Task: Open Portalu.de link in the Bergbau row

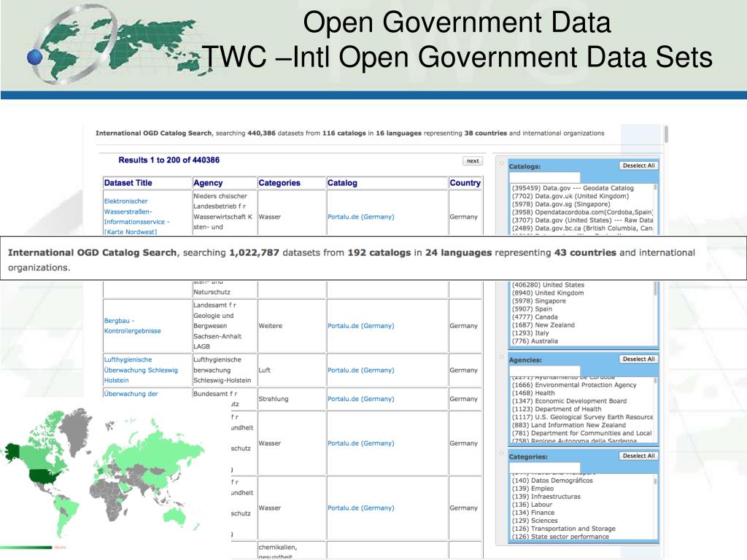Action: (360, 326)
